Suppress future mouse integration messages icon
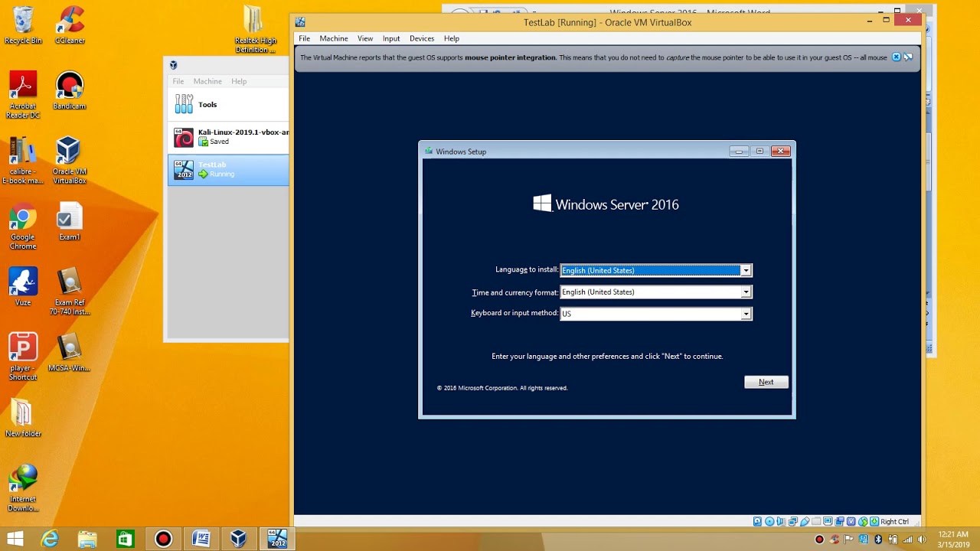Screen dimensions: 980x551 coord(909,57)
